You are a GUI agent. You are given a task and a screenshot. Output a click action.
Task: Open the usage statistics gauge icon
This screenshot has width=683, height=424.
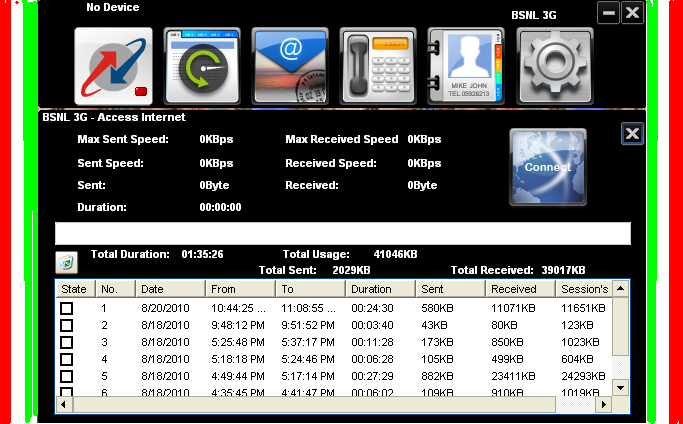[x=202, y=66]
